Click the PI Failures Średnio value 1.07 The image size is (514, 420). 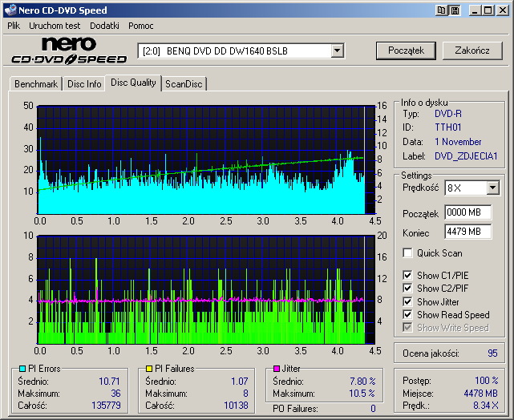pos(239,381)
